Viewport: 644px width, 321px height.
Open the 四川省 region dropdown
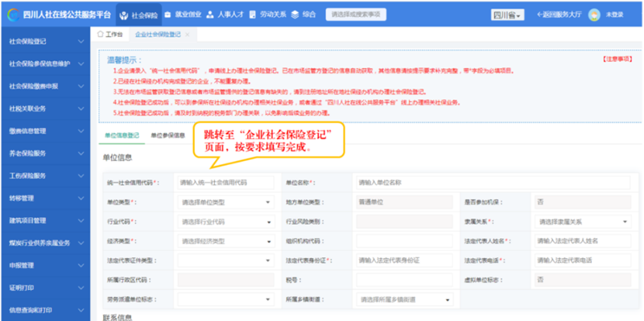pyautogui.click(x=507, y=15)
